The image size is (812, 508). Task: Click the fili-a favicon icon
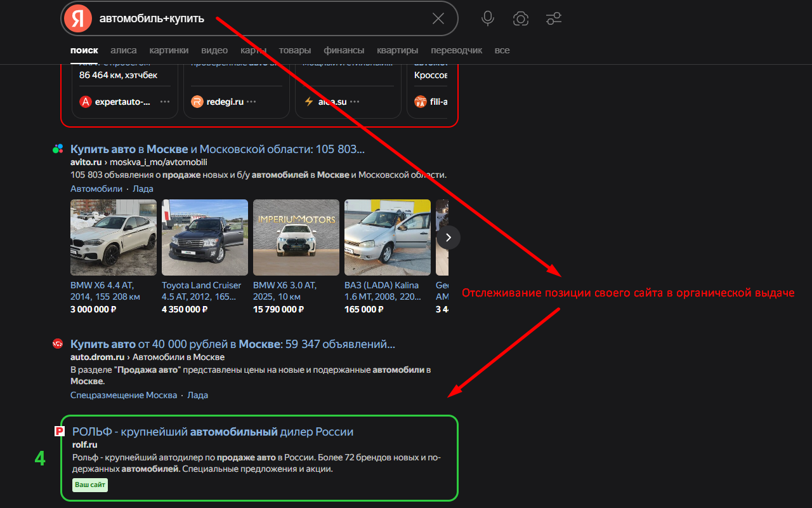point(421,102)
